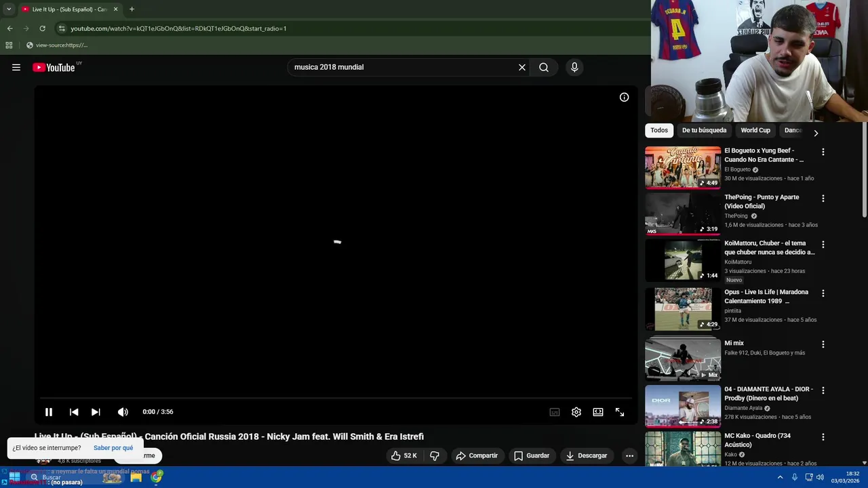Go back in browser history
The height and width of the screenshot is (488, 868).
9,28
